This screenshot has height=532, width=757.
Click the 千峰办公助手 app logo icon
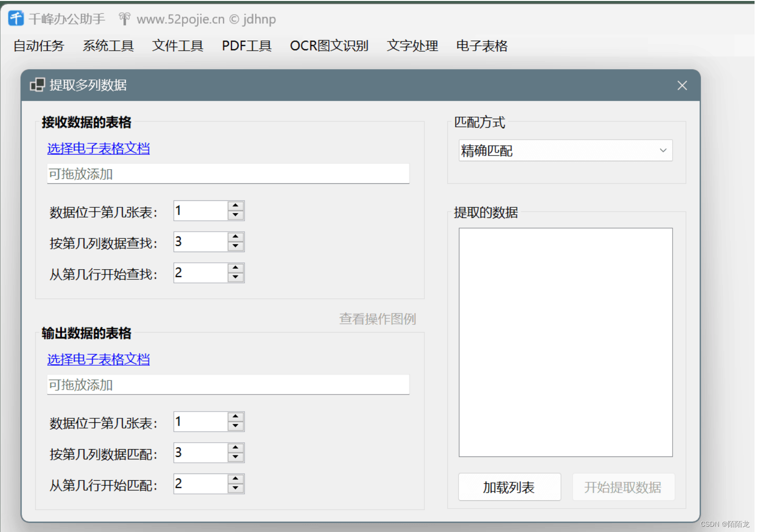click(x=15, y=18)
